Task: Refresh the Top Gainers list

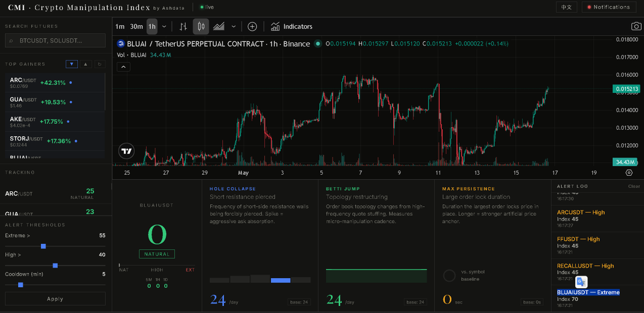Action: point(99,64)
